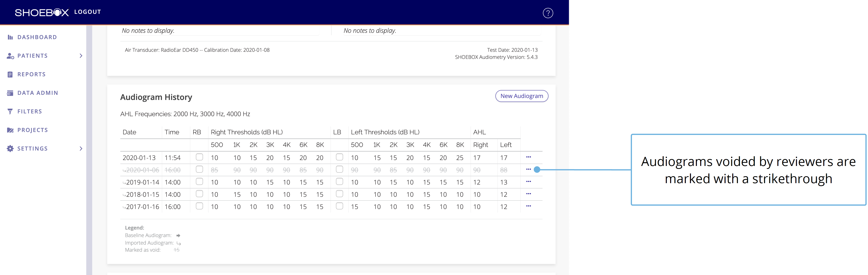Toggle left baseline checkbox for 2018-01-15
The height and width of the screenshot is (275, 868).
pyautogui.click(x=339, y=194)
